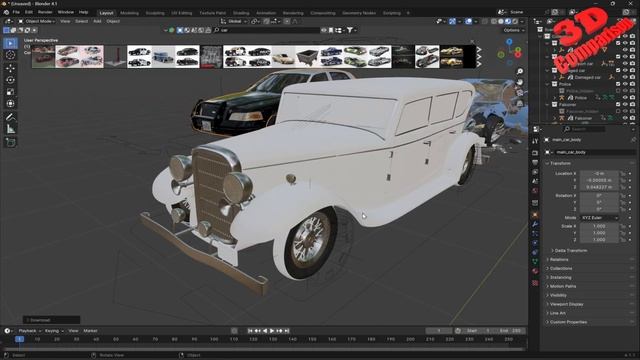640x360 pixels.
Task: Select the Rotate tool
Action: pos(11,80)
